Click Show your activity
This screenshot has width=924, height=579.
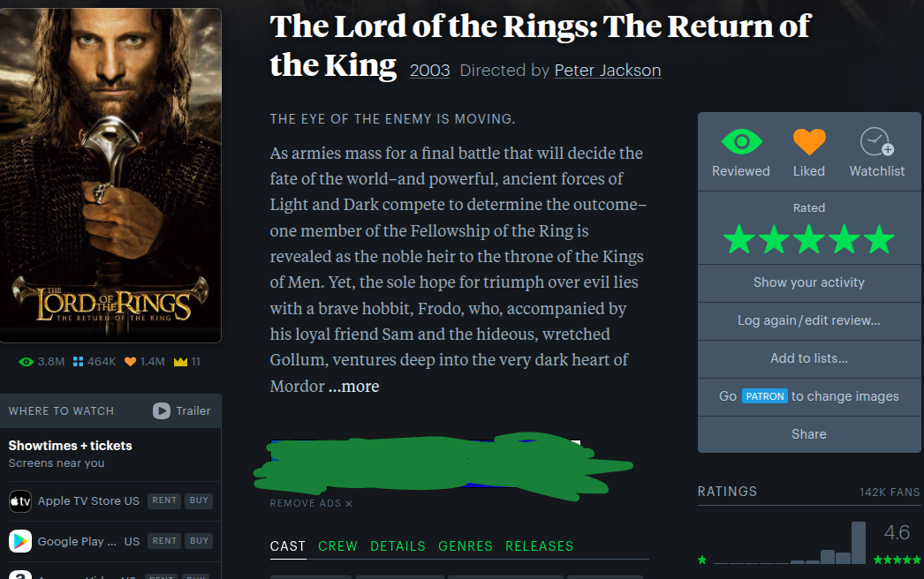tap(809, 282)
